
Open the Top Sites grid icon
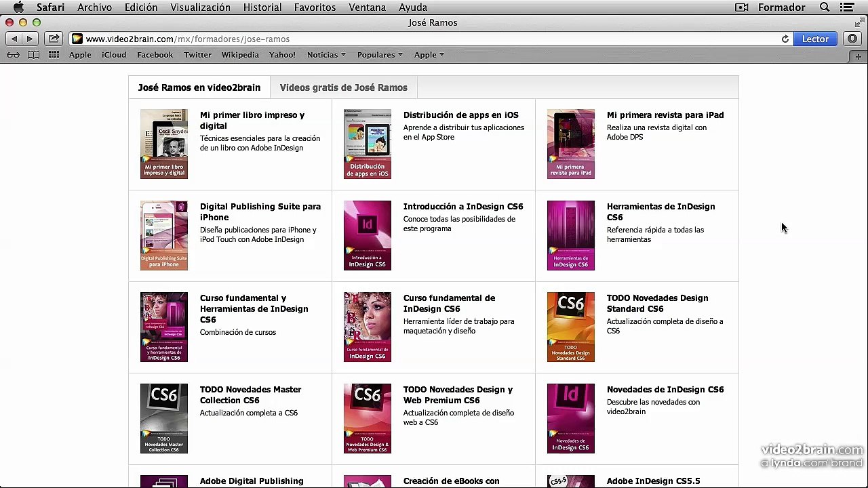[x=54, y=55]
